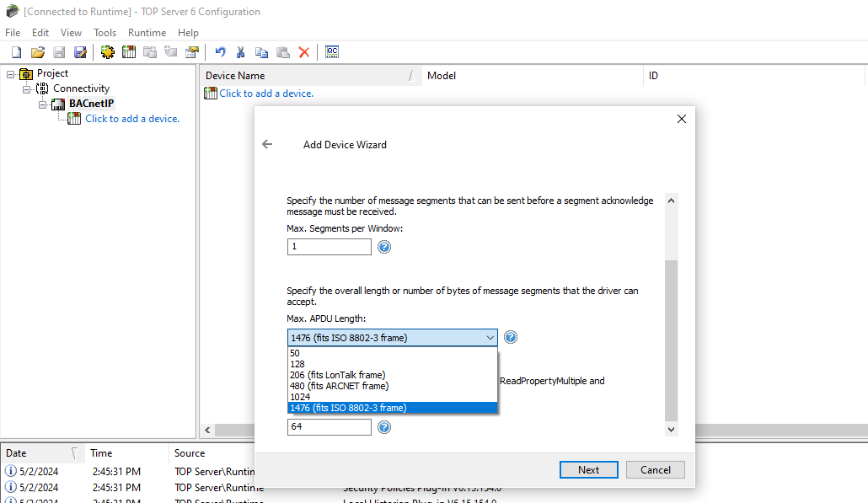868x503 pixels.
Task: Add a new device from the toolbar
Action: tap(128, 51)
